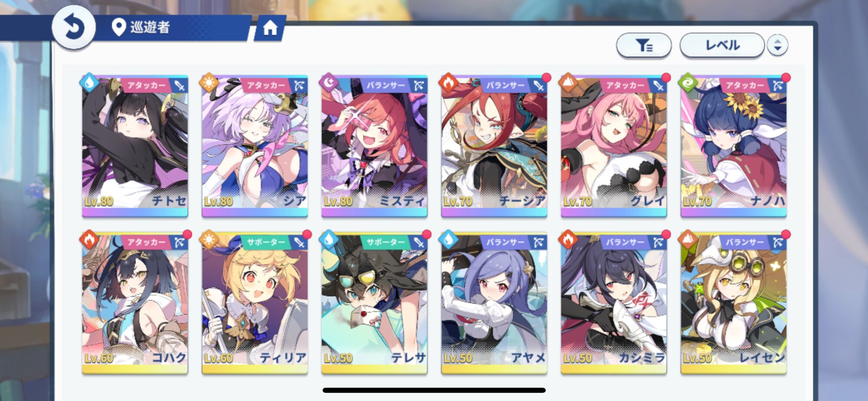Click sun element icon on ティリア card
This screenshot has width=868, height=401.
tap(209, 239)
